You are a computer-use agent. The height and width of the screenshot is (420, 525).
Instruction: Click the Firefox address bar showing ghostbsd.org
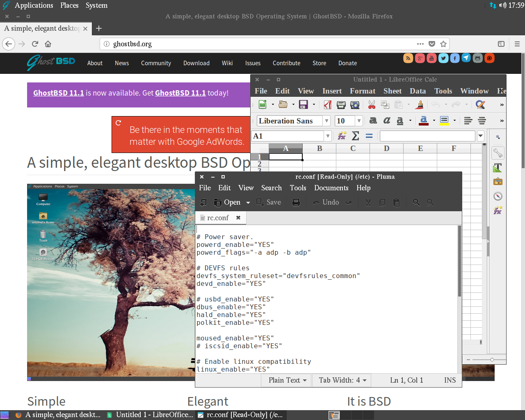[262, 44]
